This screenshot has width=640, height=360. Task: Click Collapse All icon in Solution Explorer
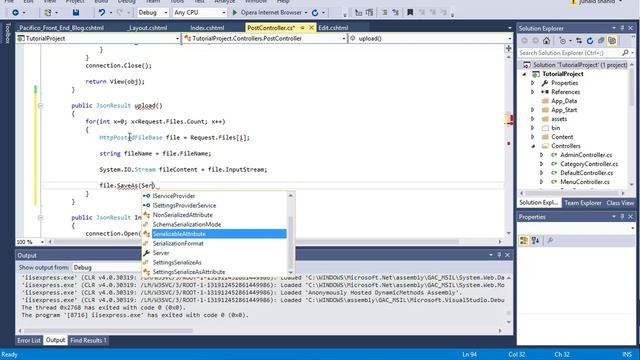(x=601, y=41)
